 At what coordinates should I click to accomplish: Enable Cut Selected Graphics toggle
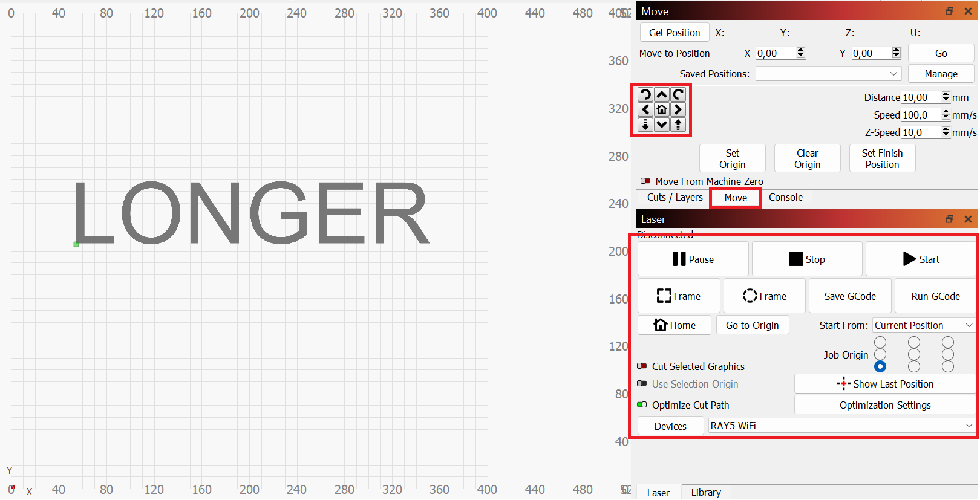tap(642, 366)
